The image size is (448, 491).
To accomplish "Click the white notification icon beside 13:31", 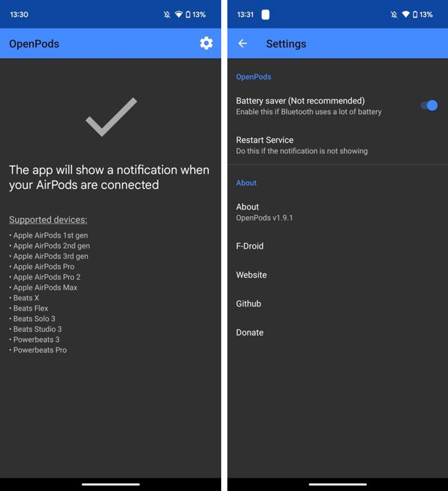I will [x=265, y=15].
